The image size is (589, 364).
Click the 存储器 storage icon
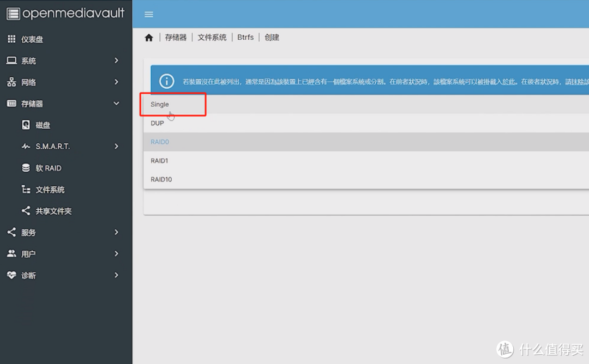(11, 103)
